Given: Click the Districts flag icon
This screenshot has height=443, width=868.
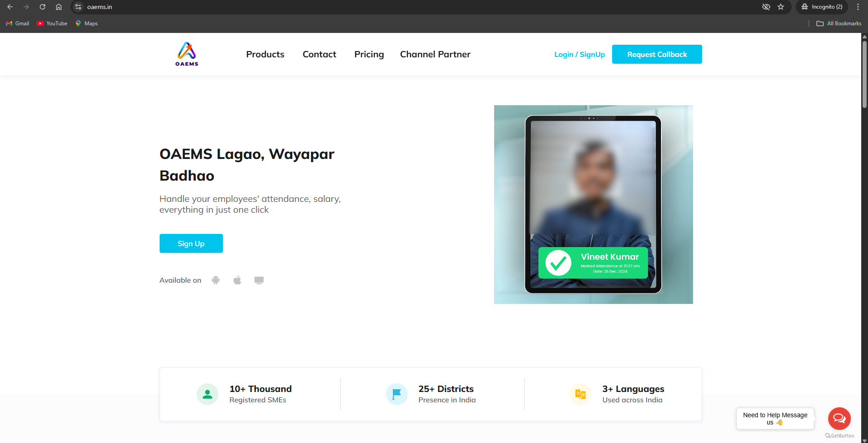Looking at the screenshot, I should (x=396, y=394).
